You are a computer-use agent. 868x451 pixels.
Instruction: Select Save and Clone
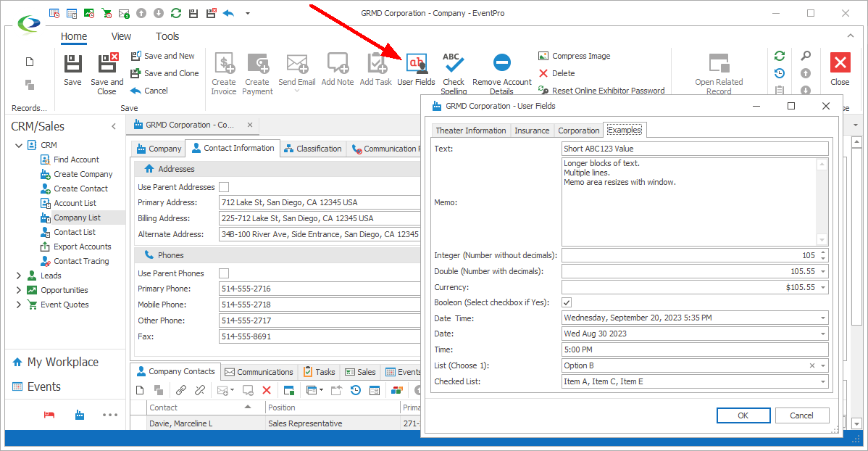(x=164, y=73)
